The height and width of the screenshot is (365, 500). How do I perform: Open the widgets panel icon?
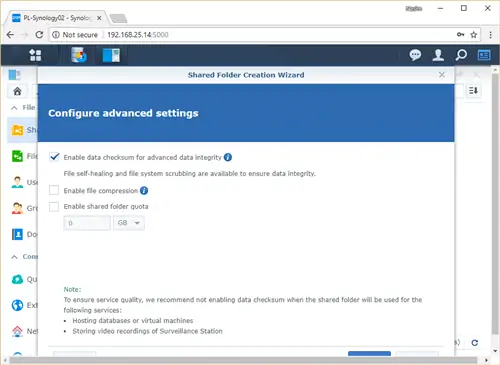(484, 55)
